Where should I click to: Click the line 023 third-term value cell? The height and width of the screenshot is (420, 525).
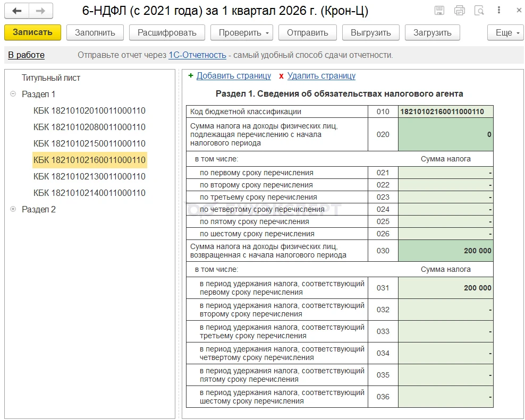446,197
